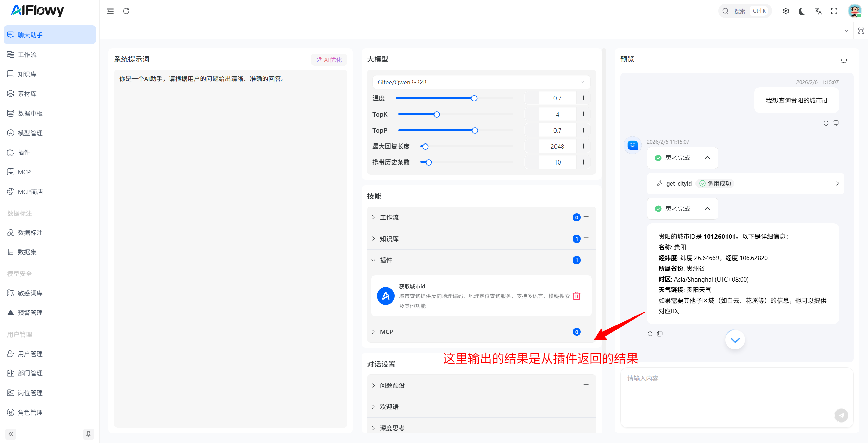Go to MCP商店 in the sidebar

(x=30, y=192)
